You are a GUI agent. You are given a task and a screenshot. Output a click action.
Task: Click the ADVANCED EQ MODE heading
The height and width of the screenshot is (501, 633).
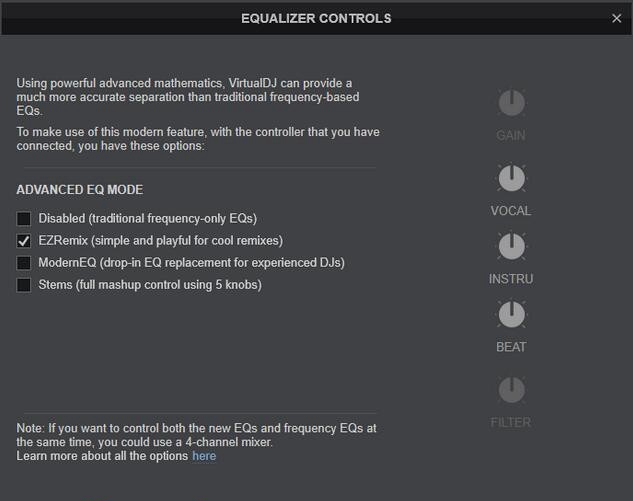[80, 190]
